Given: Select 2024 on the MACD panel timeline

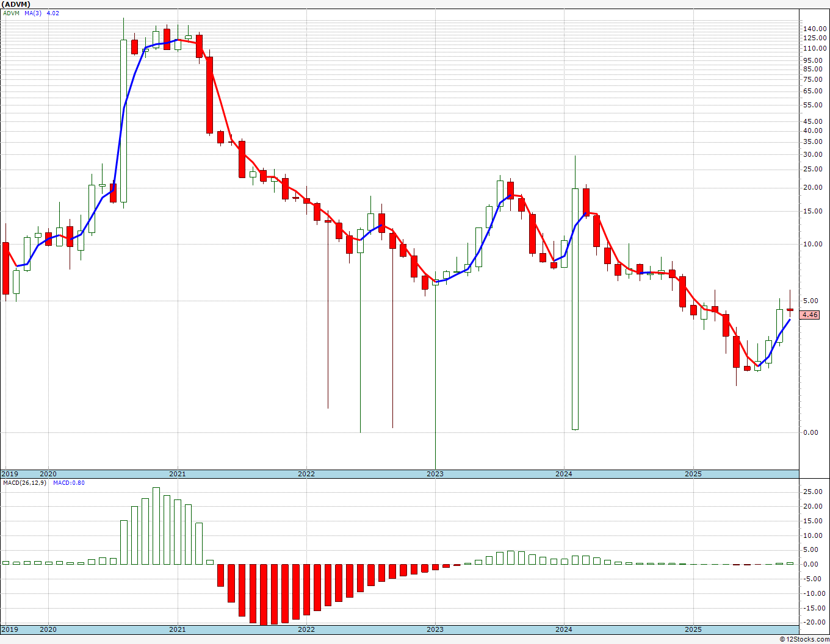Looking at the screenshot, I should [563, 629].
